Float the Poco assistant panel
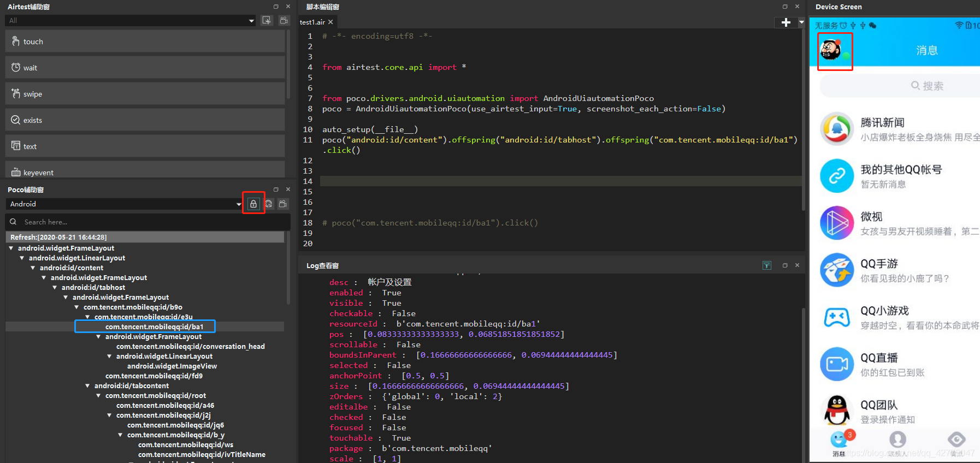Screen dimensions: 980x463 click(x=276, y=189)
